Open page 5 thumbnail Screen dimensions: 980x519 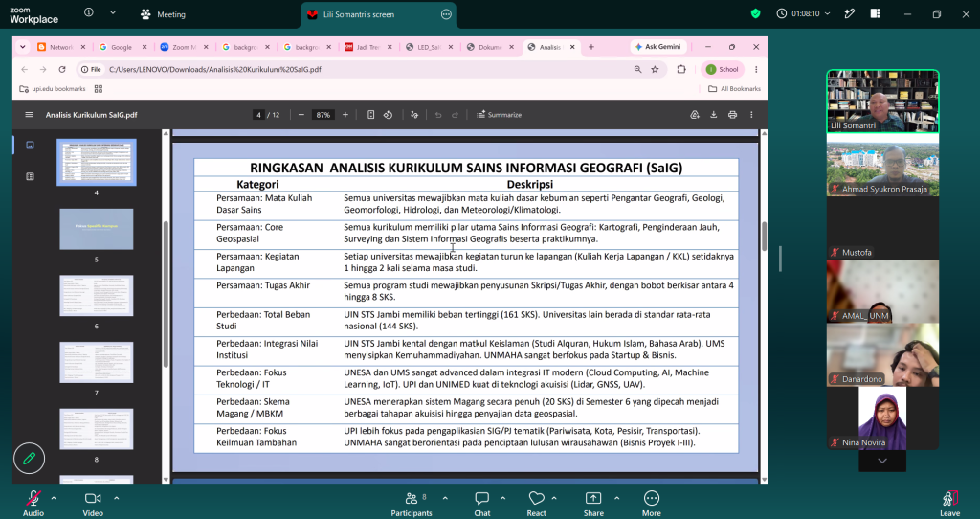click(97, 229)
